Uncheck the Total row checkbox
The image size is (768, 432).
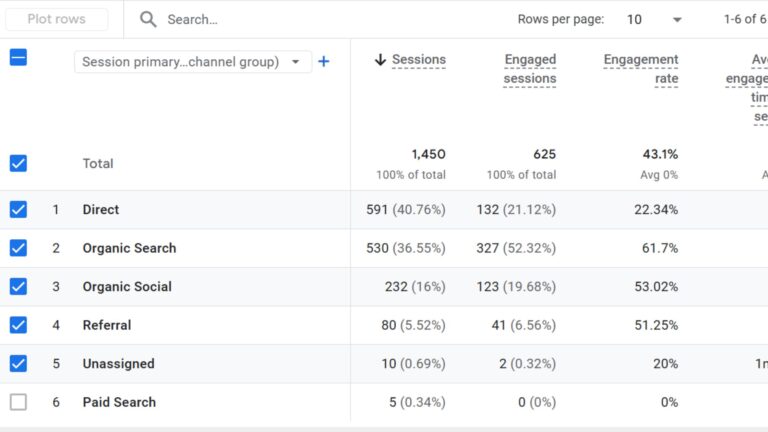point(18,163)
